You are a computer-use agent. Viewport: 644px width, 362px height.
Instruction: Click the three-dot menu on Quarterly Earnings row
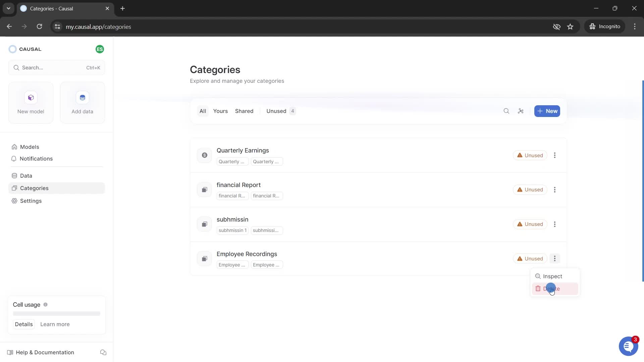(x=555, y=155)
